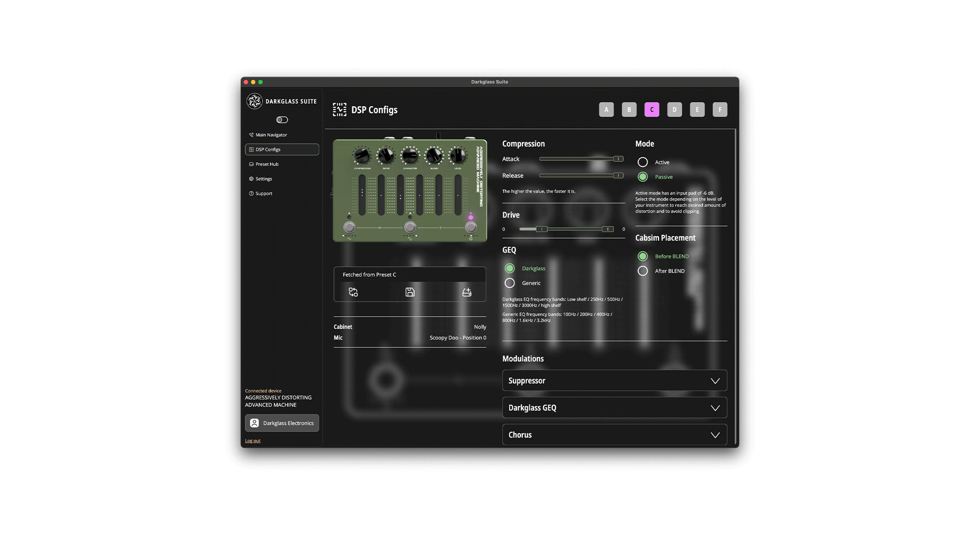Viewport: 980px width, 539px height.
Task: Adjust the Release slider handle
Action: tap(618, 175)
